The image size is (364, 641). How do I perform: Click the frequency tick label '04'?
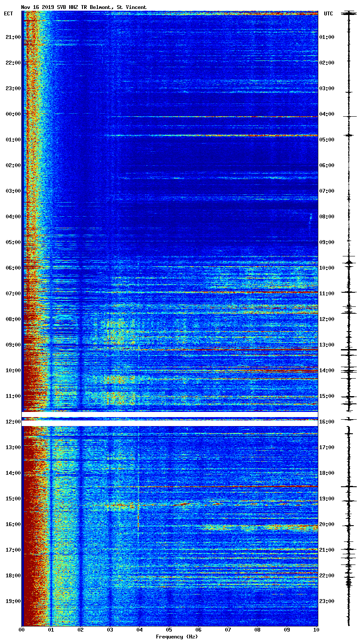point(140,630)
